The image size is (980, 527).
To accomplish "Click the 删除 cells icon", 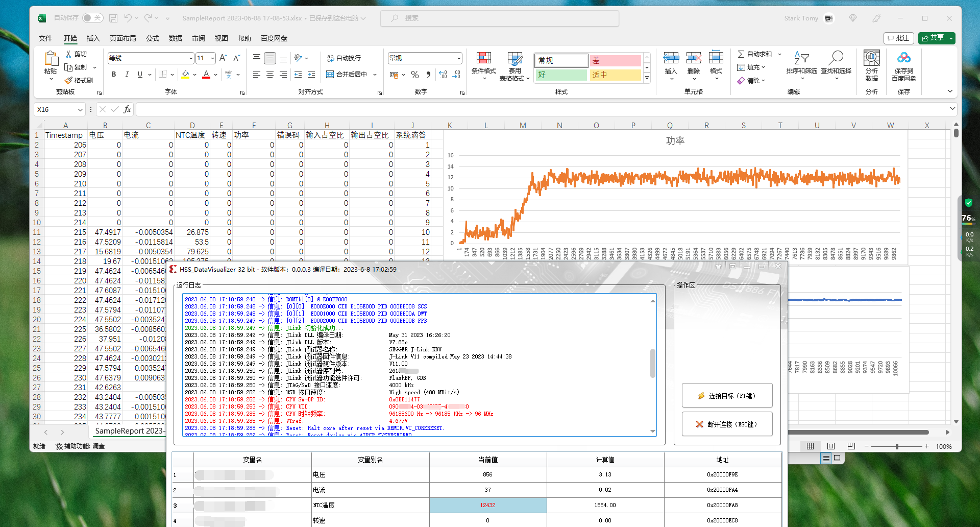I will pos(694,58).
